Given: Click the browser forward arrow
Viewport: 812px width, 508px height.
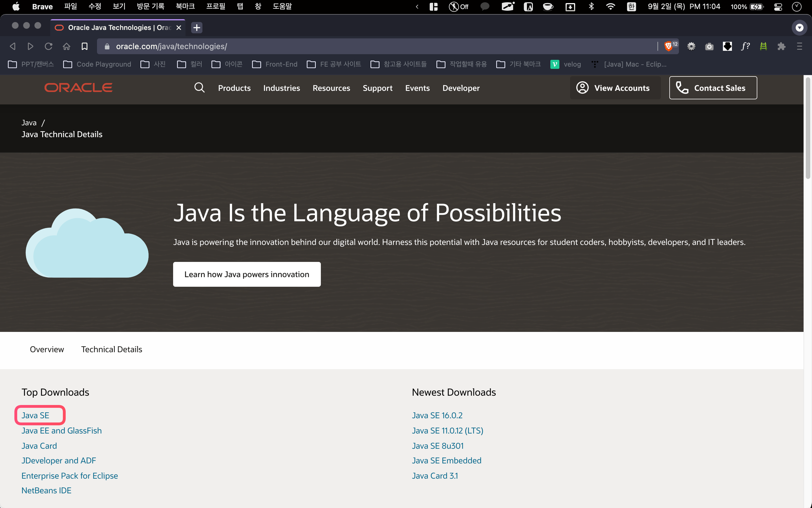Looking at the screenshot, I should tap(30, 46).
